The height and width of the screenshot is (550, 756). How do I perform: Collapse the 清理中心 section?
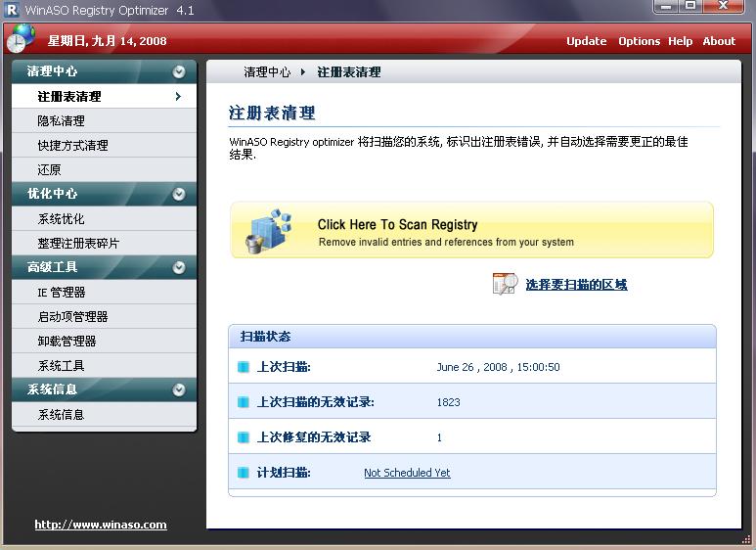coord(179,71)
